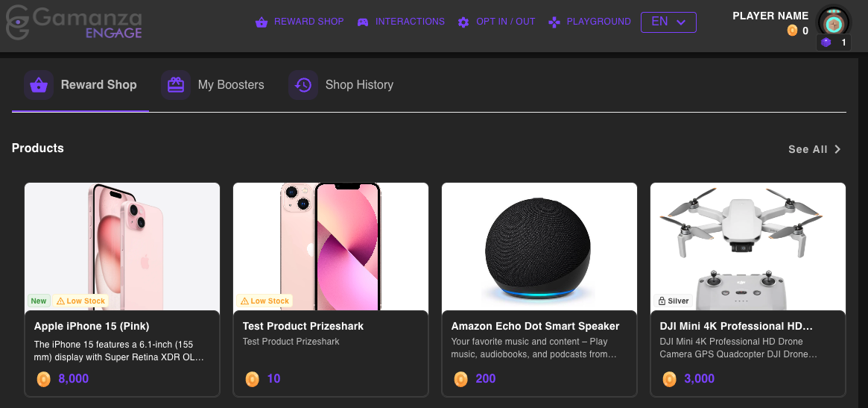Screen dimensions: 868x408
Task: Click the INTERACTIONS navigation link
Action: click(410, 22)
